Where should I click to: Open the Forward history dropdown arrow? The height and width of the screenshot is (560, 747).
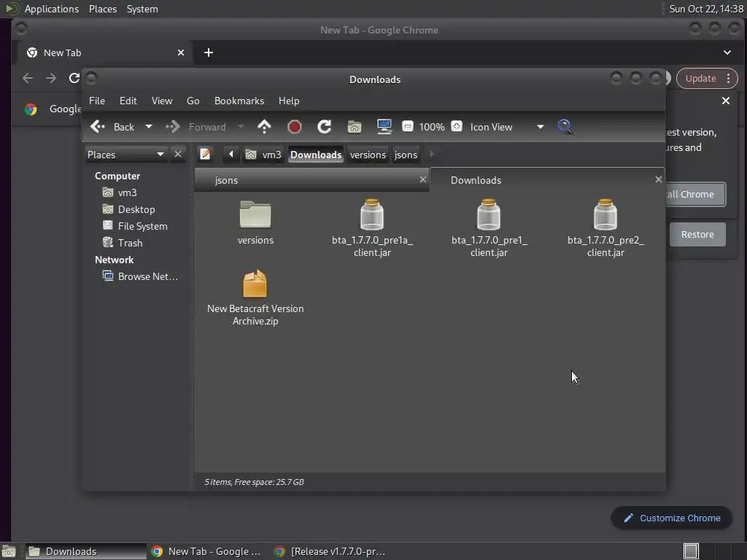(x=241, y=127)
